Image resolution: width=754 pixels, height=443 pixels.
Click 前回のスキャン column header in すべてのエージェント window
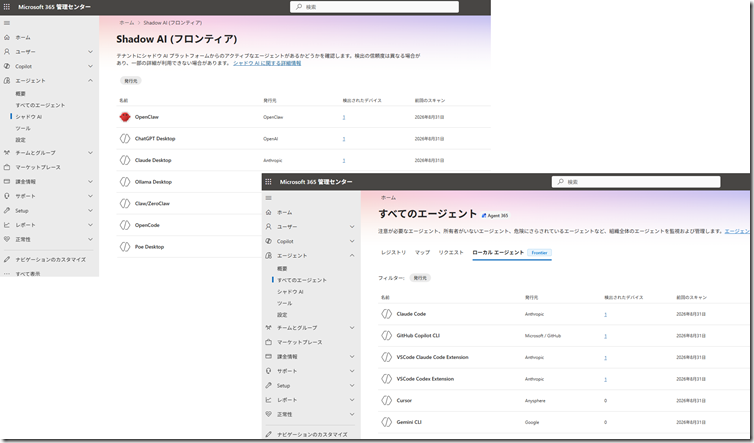pyautogui.click(x=691, y=297)
